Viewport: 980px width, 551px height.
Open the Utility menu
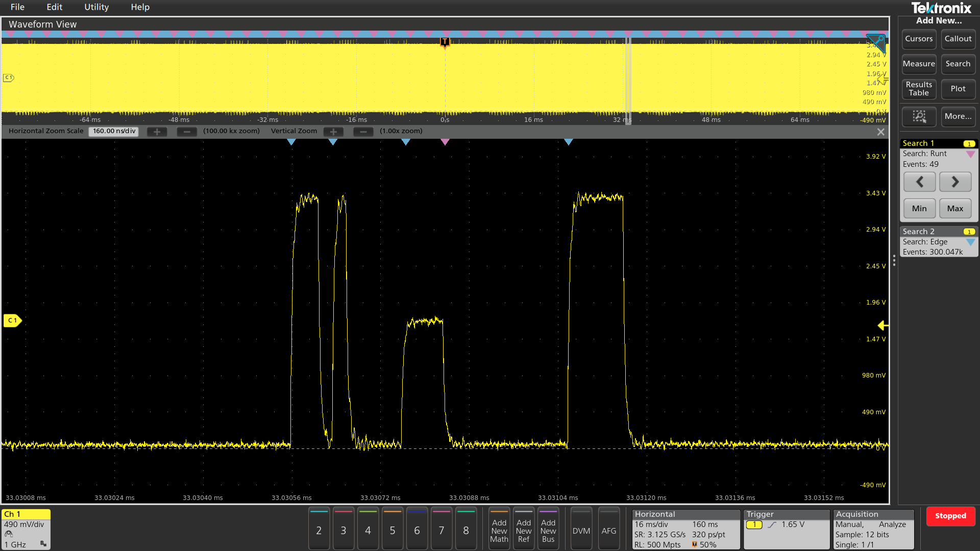(96, 7)
